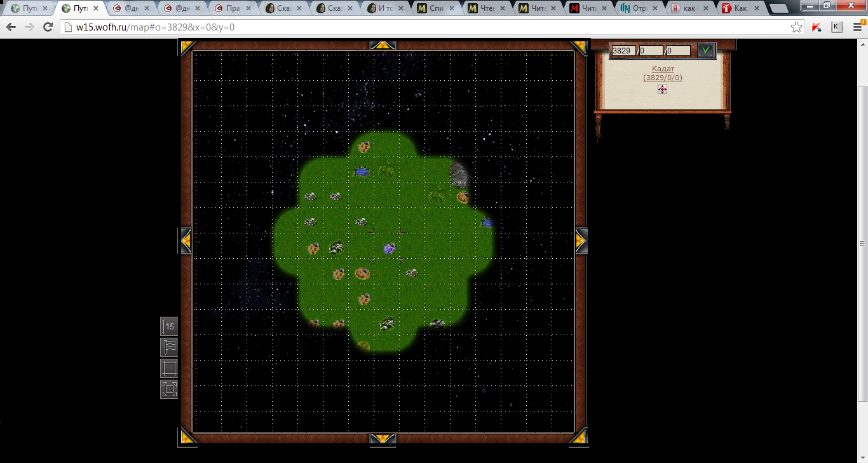868x463 pixels.
Task: Switch to the Чте tab
Action: click(x=487, y=9)
